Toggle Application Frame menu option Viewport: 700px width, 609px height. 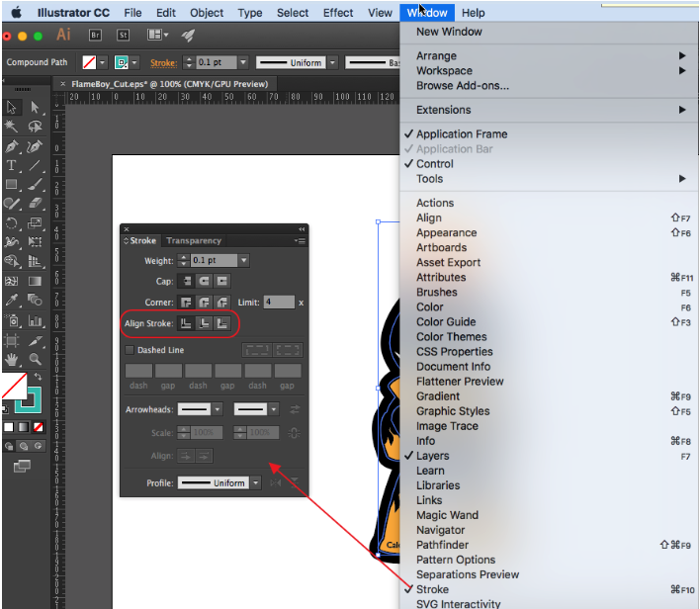[x=461, y=134]
